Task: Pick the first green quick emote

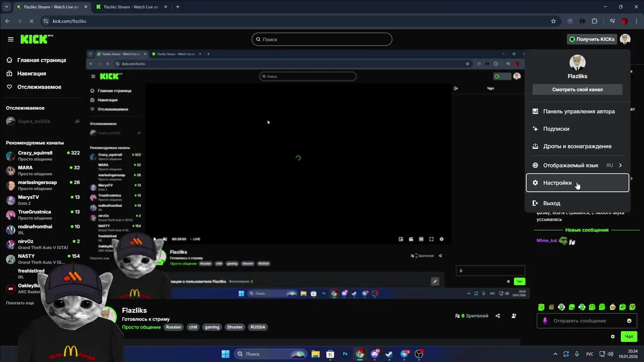Action: 541,307
